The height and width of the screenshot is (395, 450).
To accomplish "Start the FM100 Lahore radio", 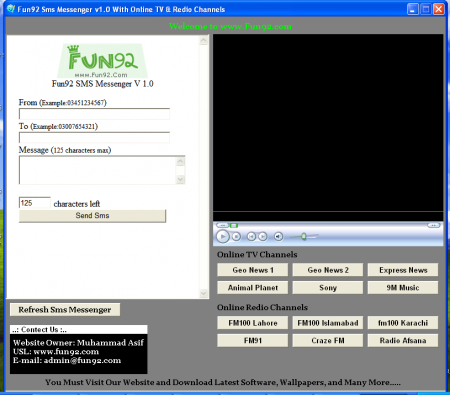I will 253,323.
